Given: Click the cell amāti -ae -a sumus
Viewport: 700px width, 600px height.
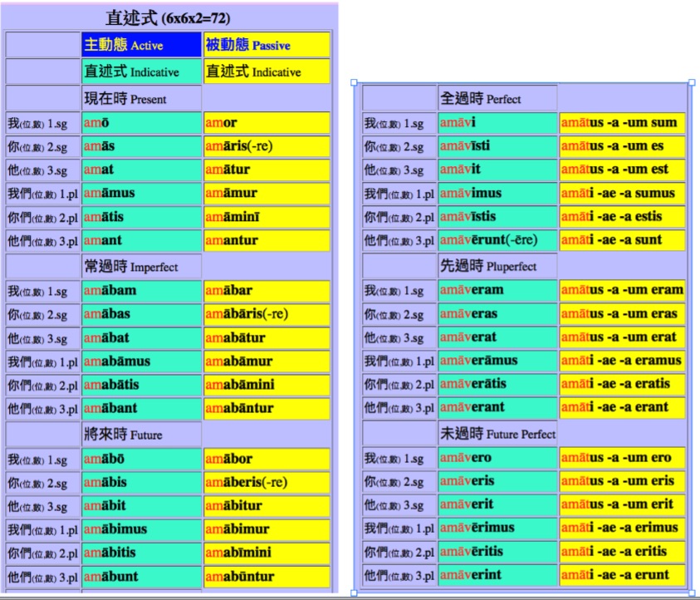Looking at the screenshot, I should point(622,193).
